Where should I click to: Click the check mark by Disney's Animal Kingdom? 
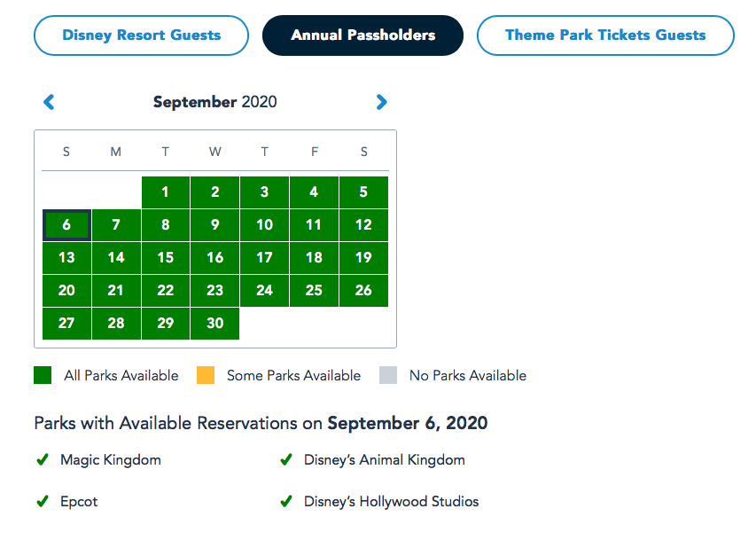coord(286,460)
